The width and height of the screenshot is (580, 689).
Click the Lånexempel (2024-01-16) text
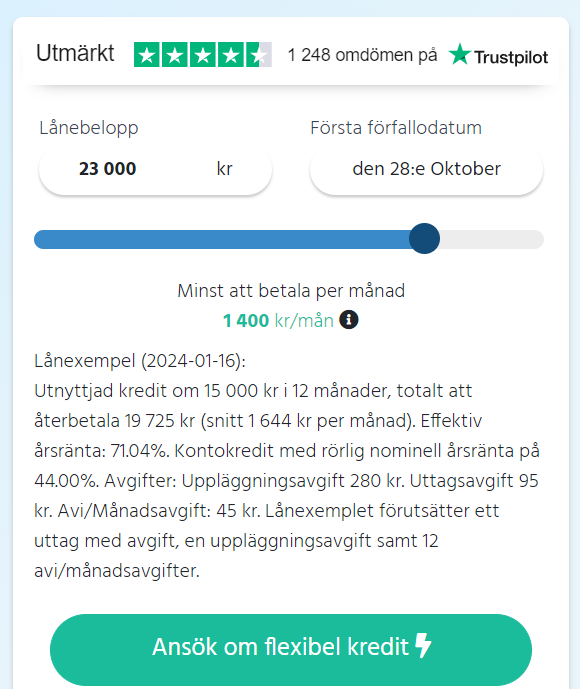(140, 361)
